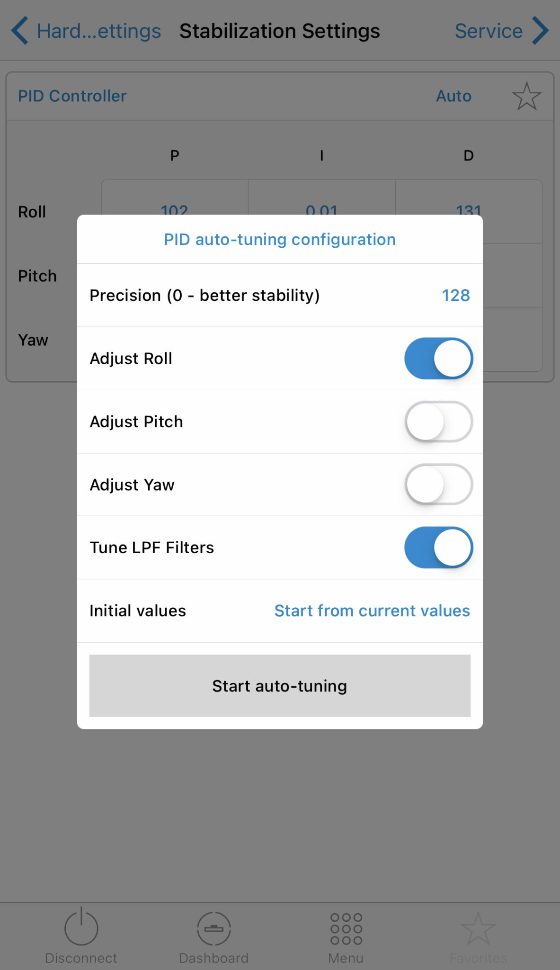
Task: Go to the Service page
Action: pos(489,31)
